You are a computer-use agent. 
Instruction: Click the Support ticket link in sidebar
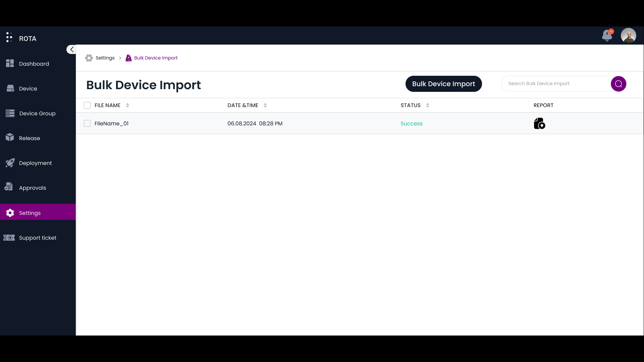[38, 237]
